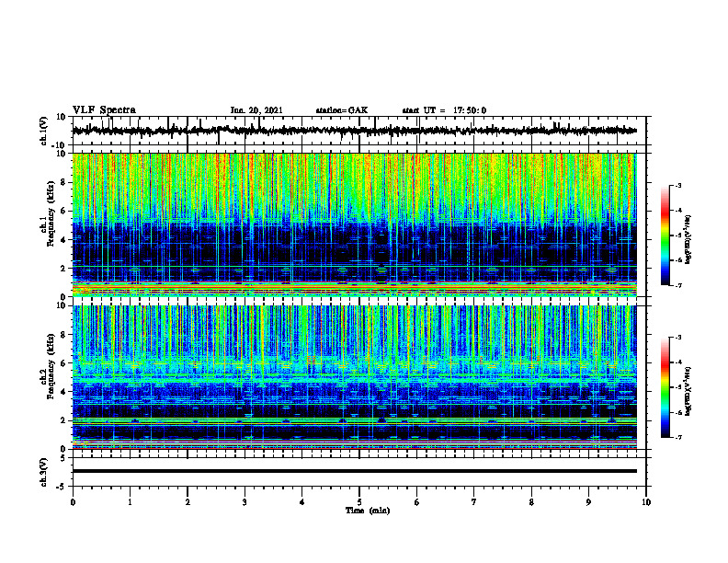Click time axis tick label "8"
The height and width of the screenshot is (563, 728).
point(531,502)
